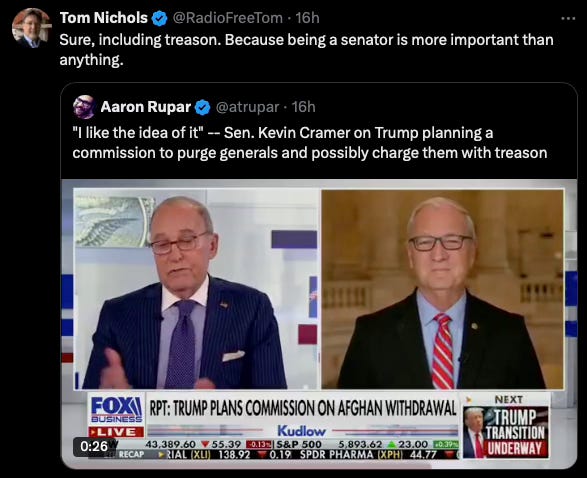587x478 pixels.
Task: Play the embedded Fox Business video
Action: [319, 323]
